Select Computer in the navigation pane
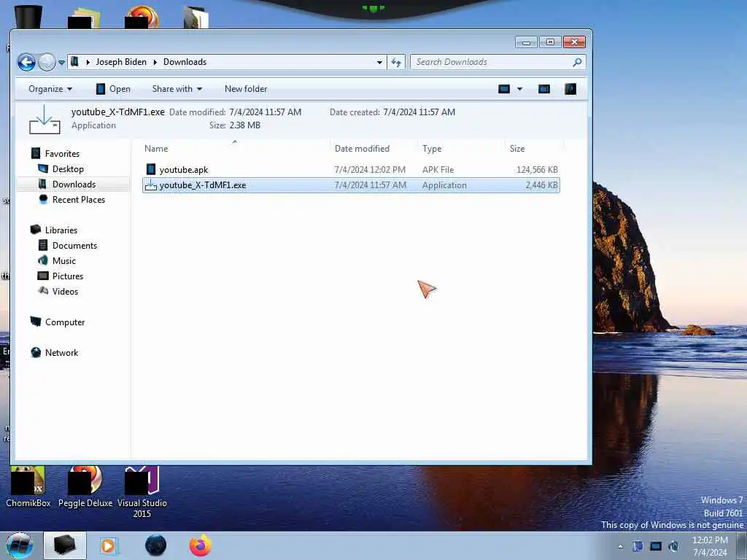This screenshot has width=747, height=560. [x=65, y=322]
